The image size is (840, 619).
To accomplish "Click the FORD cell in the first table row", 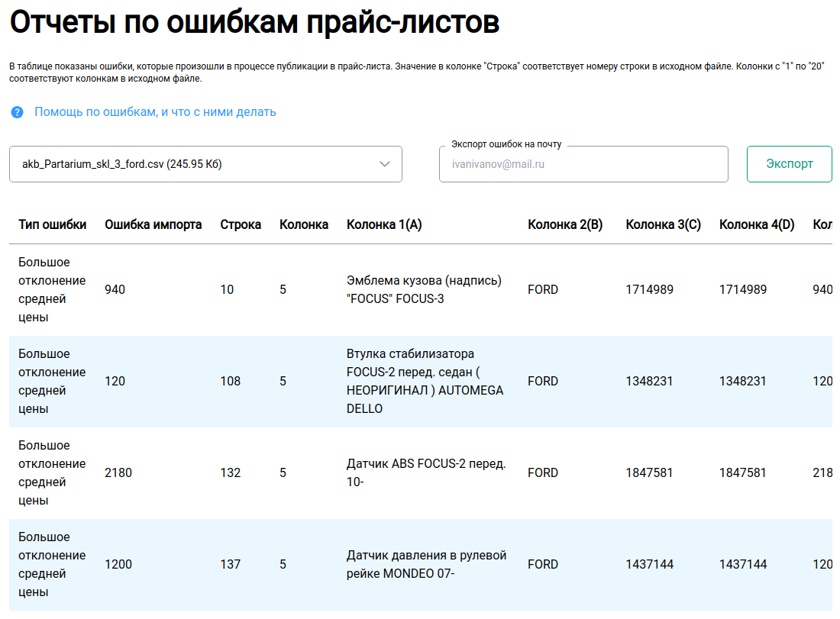I will click(x=543, y=289).
